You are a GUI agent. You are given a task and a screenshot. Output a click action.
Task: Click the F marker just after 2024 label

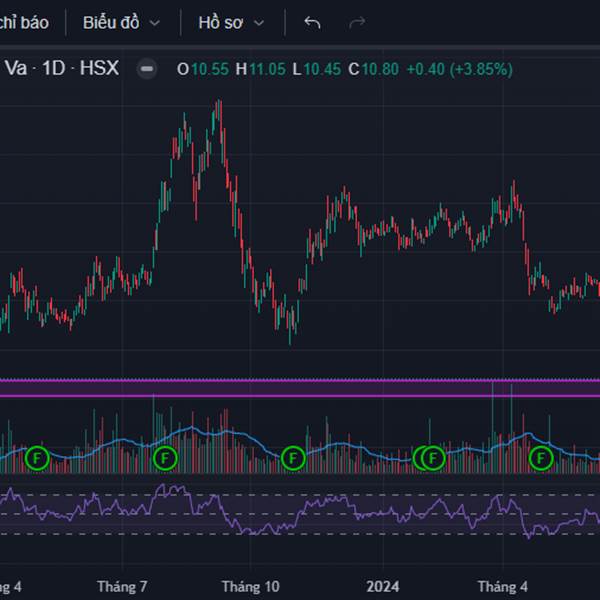click(433, 458)
